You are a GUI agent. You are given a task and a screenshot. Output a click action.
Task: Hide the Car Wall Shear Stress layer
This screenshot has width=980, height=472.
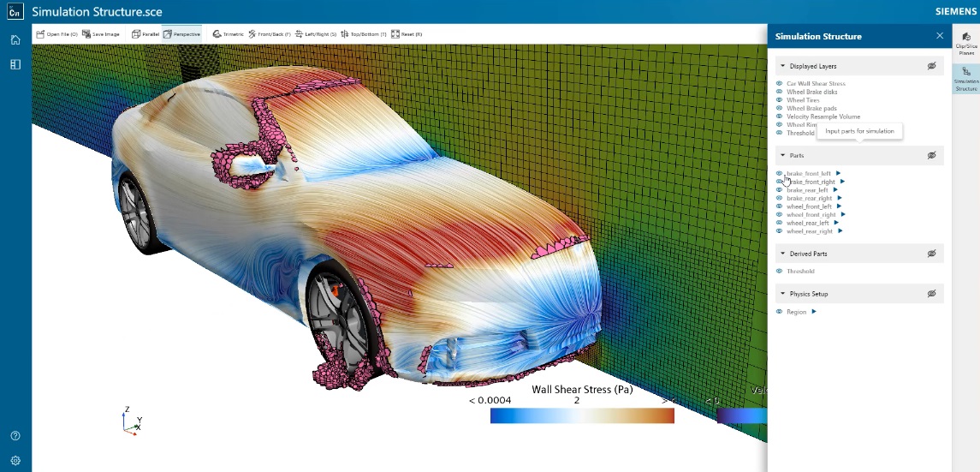[x=780, y=83]
